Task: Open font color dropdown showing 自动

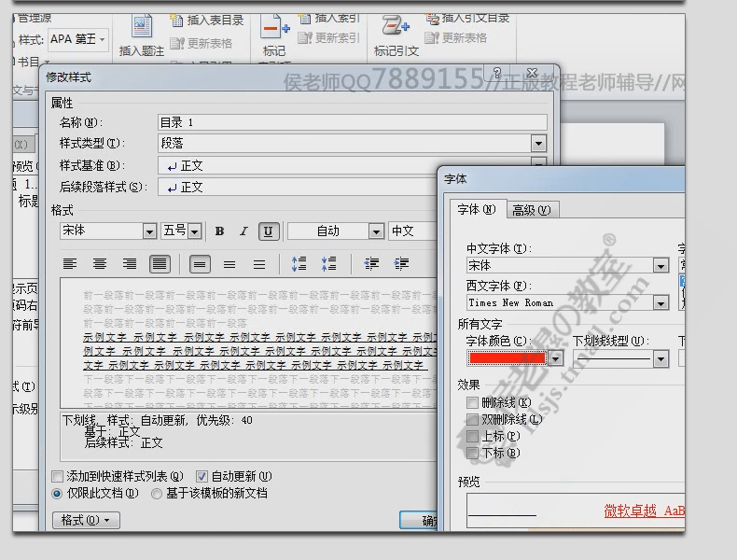Action: coord(376,231)
